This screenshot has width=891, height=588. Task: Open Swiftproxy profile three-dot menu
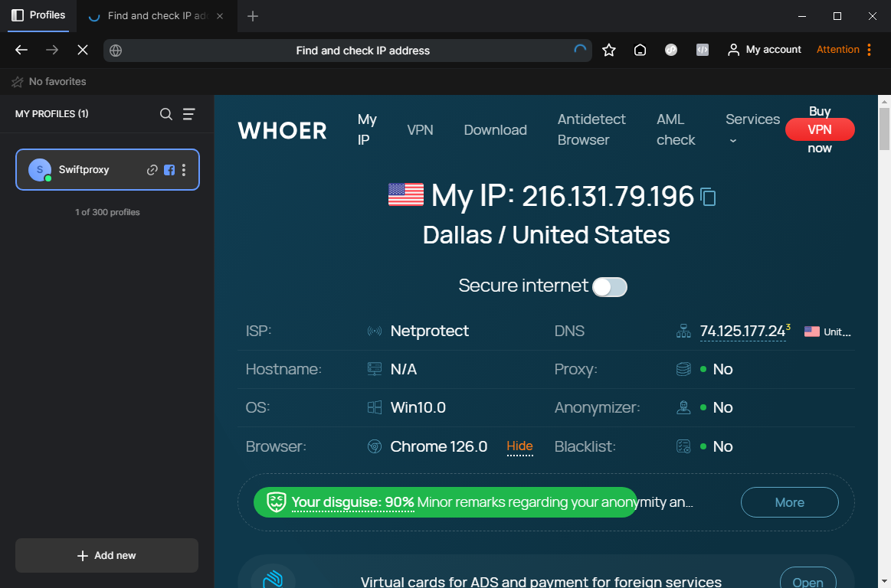tap(184, 170)
